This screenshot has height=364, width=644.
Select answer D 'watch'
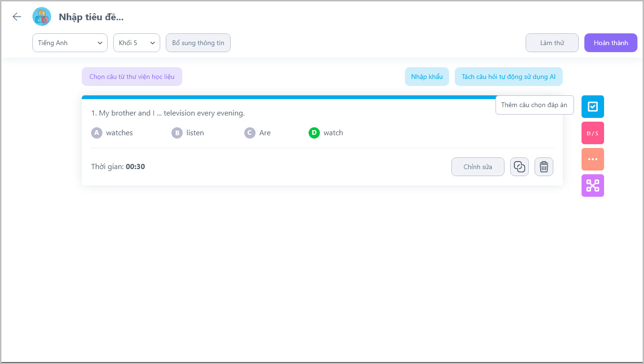point(326,133)
